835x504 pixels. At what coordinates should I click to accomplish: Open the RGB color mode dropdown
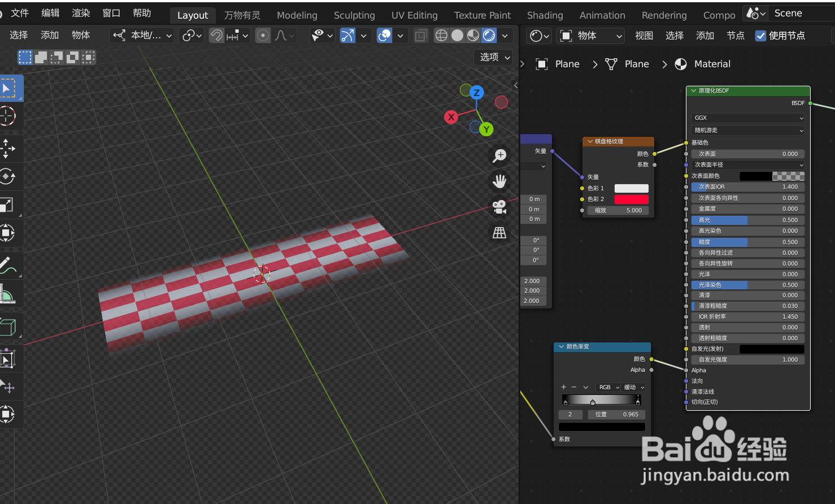point(609,387)
